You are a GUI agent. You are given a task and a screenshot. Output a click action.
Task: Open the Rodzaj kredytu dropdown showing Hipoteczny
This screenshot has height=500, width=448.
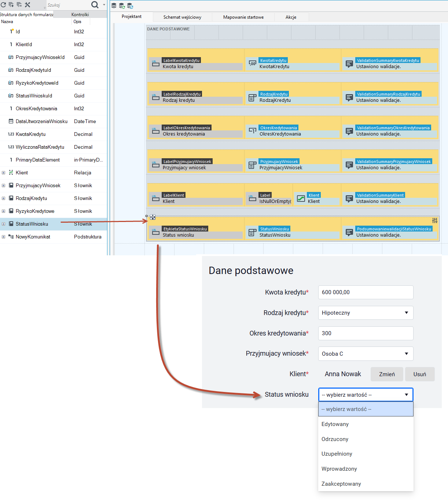[366, 313]
